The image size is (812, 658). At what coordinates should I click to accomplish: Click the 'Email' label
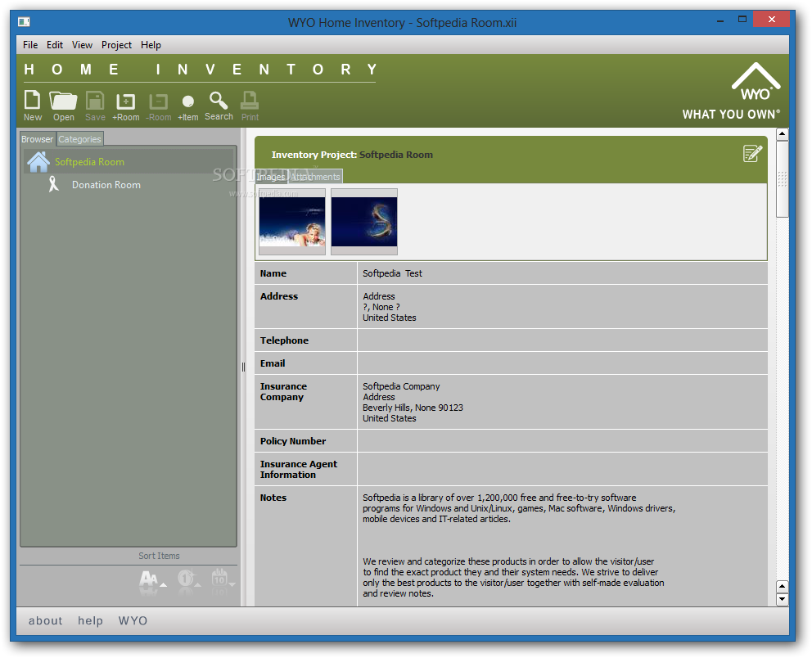coord(273,363)
